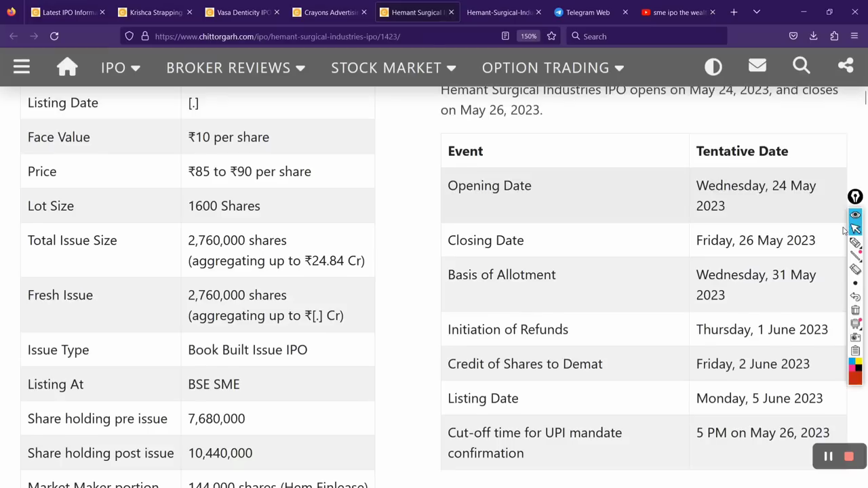Go to the site home icon
This screenshot has width=868, height=488.
point(67,66)
